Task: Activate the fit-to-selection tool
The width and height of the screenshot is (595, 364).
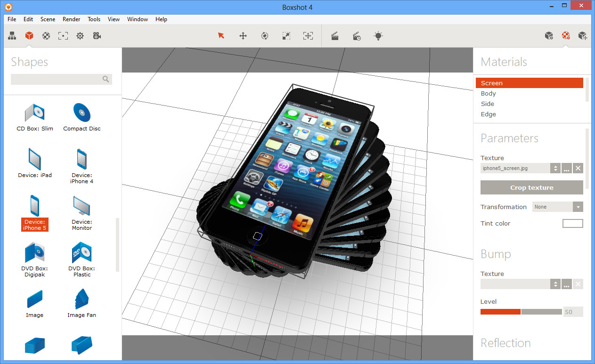Action: click(308, 36)
